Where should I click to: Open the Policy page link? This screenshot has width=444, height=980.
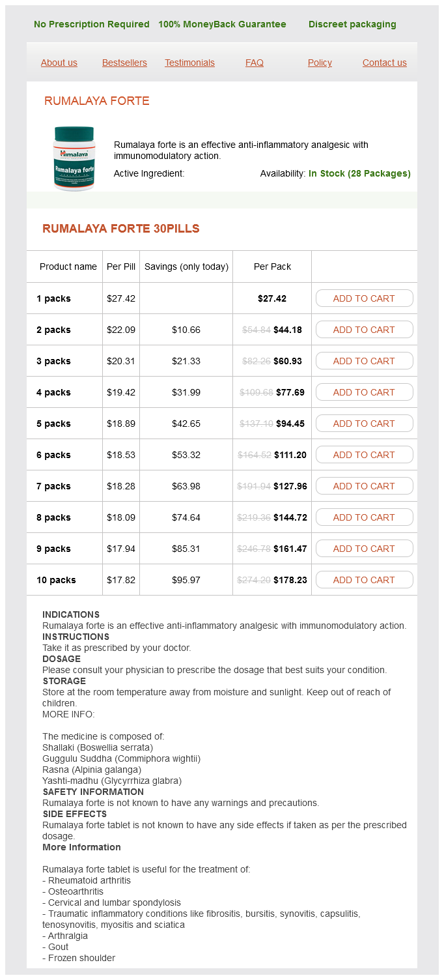pos(320,63)
